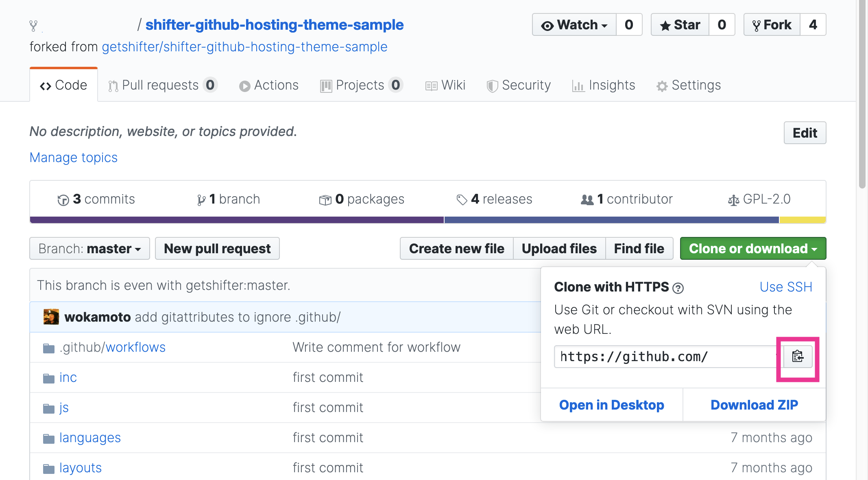The height and width of the screenshot is (480, 868).
Task: Select the HTTPS clone URL field
Action: (x=669, y=357)
